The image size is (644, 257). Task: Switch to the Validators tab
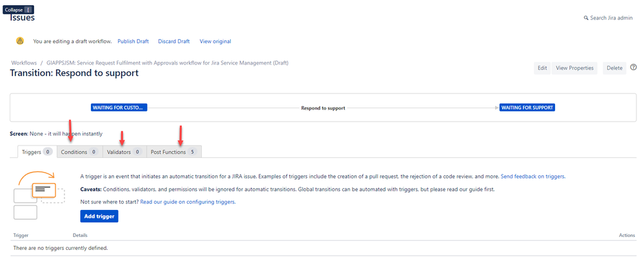click(x=124, y=152)
